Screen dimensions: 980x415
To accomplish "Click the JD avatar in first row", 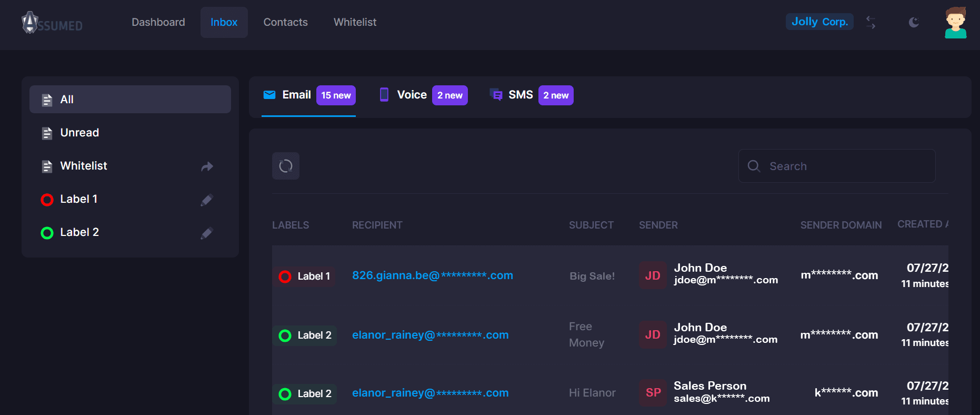I will click(653, 275).
